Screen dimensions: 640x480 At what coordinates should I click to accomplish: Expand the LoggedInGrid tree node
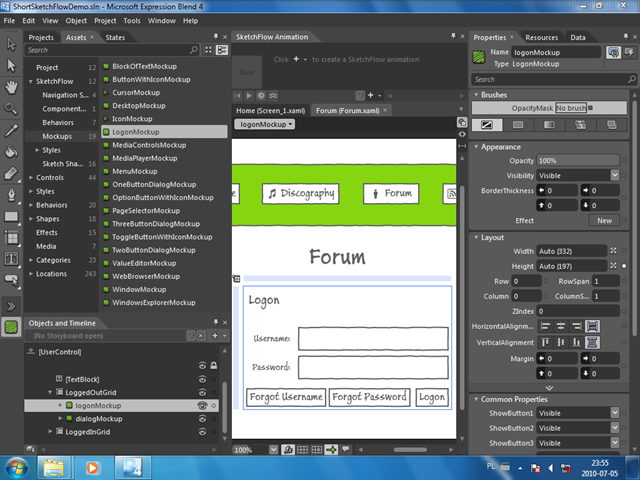click(x=50, y=431)
